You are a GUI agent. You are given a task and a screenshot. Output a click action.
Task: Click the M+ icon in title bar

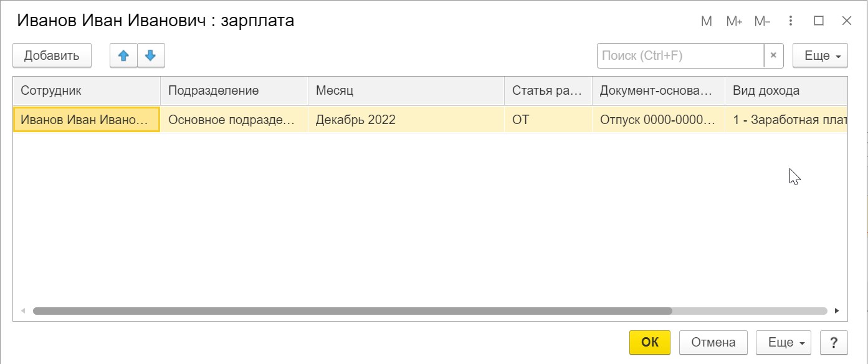click(x=734, y=21)
